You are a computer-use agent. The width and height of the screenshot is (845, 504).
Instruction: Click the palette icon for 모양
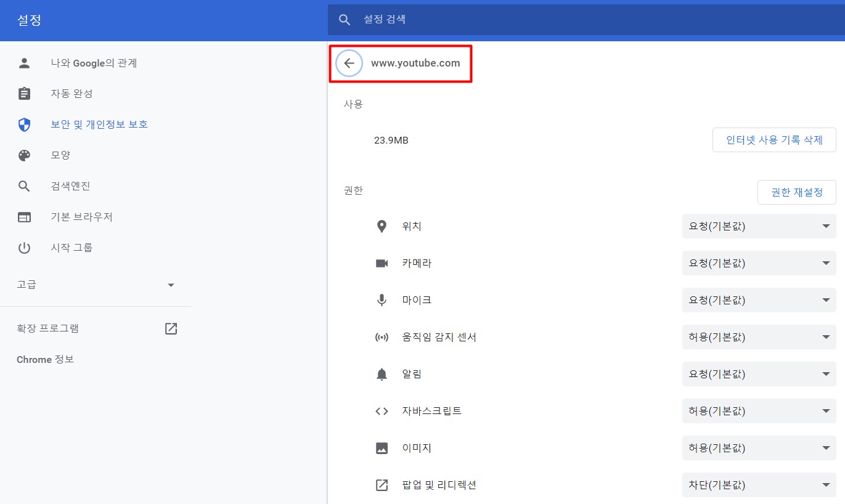point(24,155)
